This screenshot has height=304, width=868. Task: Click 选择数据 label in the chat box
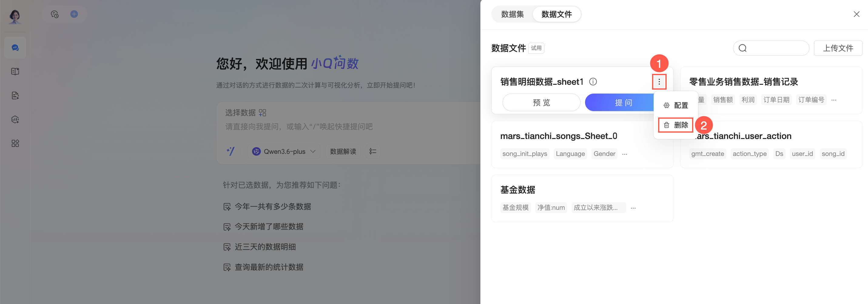pos(240,113)
